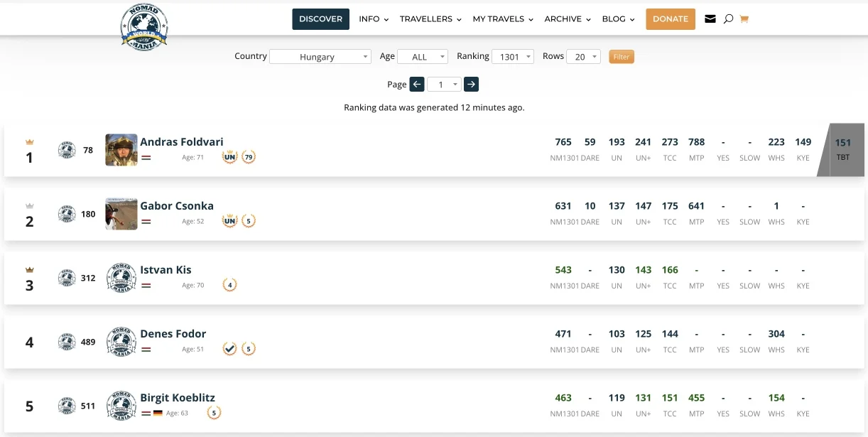Open Birgit Koeblitz's profile name link
The height and width of the screenshot is (437, 868).
[x=178, y=398]
